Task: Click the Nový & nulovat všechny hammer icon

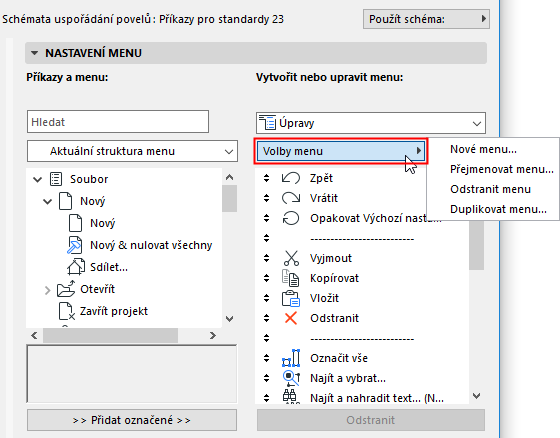Action: [x=75, y=245]
